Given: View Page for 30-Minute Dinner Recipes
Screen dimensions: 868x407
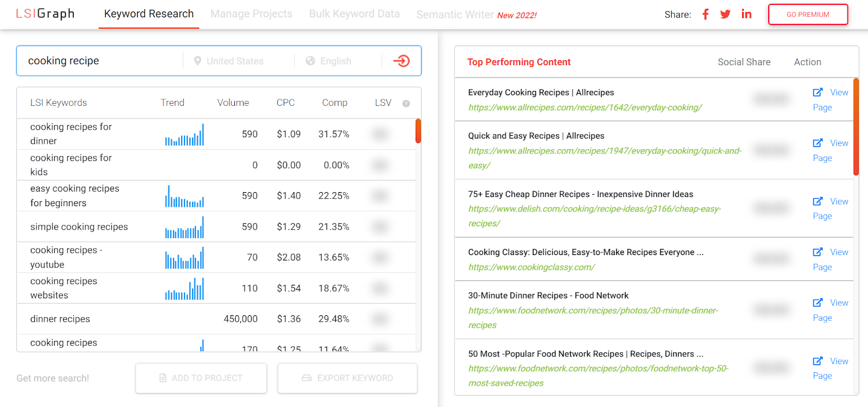Looking at the screenshot, I should click(831, 310).
